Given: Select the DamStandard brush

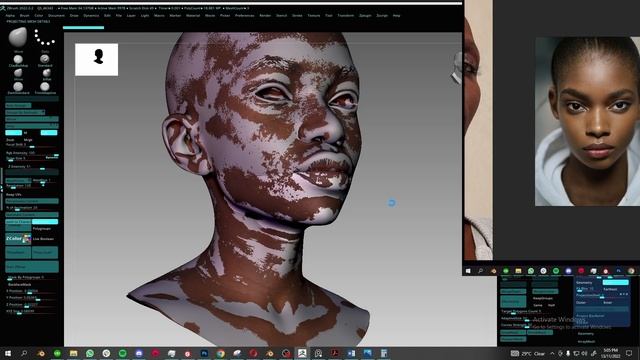Looking at the screenshot, I should click(18, 87).
